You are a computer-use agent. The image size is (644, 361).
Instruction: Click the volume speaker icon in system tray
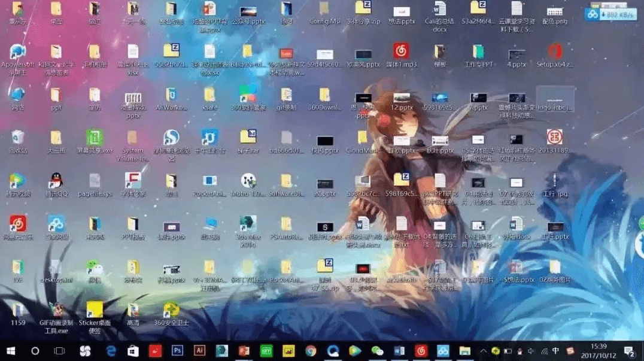531,350
